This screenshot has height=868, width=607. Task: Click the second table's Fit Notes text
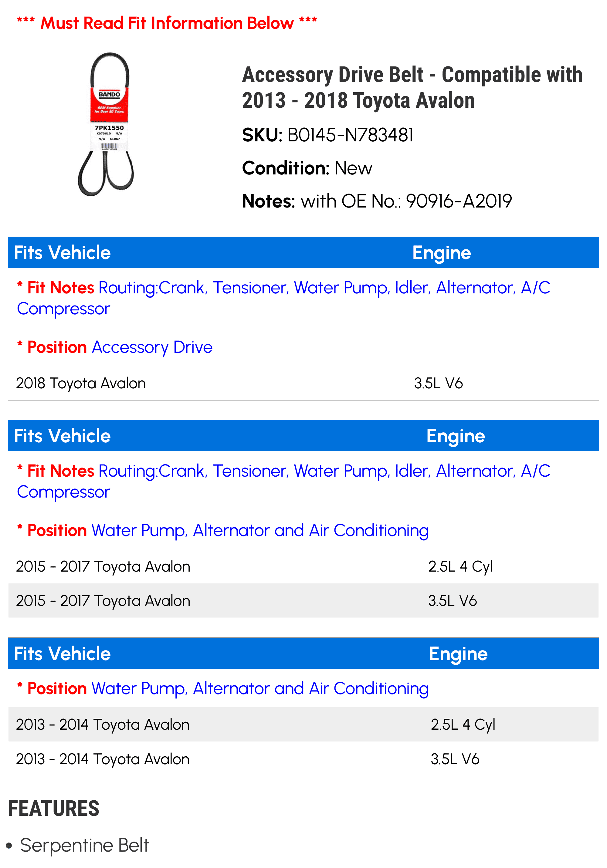coord(284,481)
